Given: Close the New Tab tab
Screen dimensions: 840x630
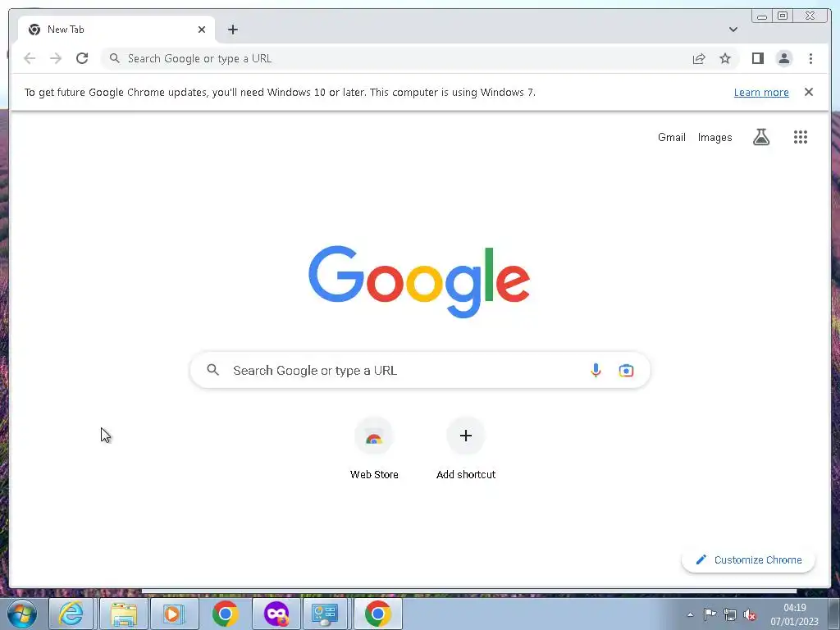Looking at the screenshot, I should pos(202,30).
